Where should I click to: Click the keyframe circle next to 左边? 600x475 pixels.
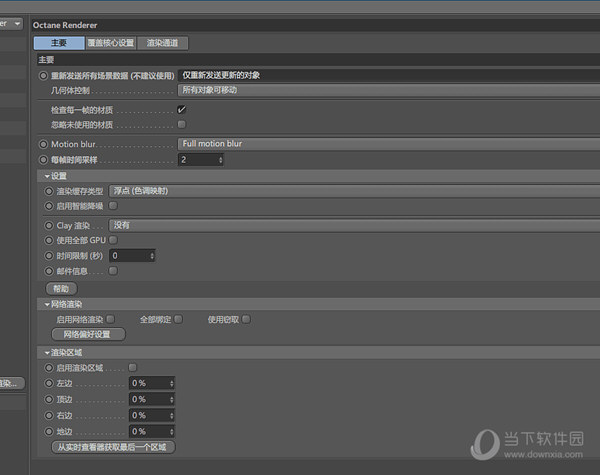point(49,383)
